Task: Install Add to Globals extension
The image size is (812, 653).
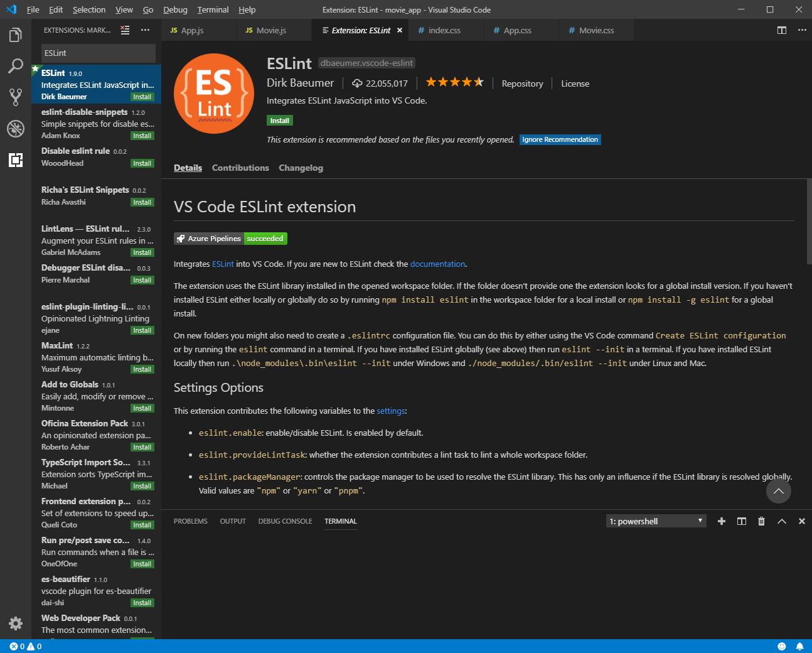Action: click(142, 408)
